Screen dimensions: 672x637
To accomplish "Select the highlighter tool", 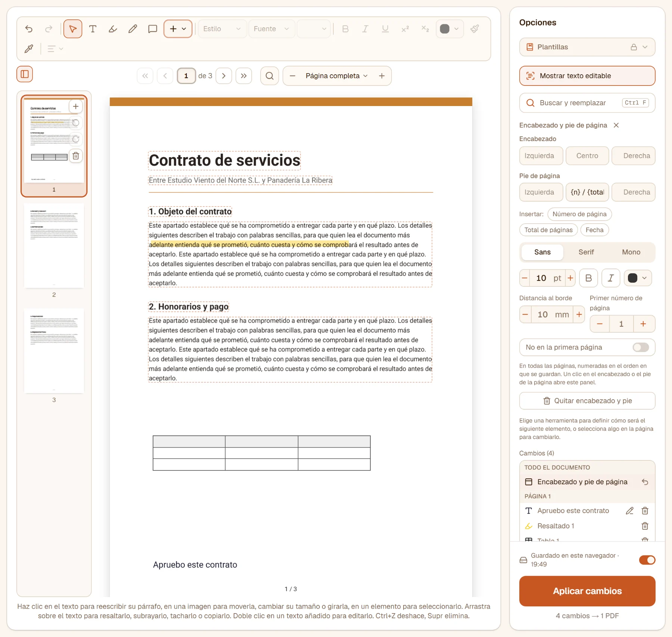I will click(113, 29).
